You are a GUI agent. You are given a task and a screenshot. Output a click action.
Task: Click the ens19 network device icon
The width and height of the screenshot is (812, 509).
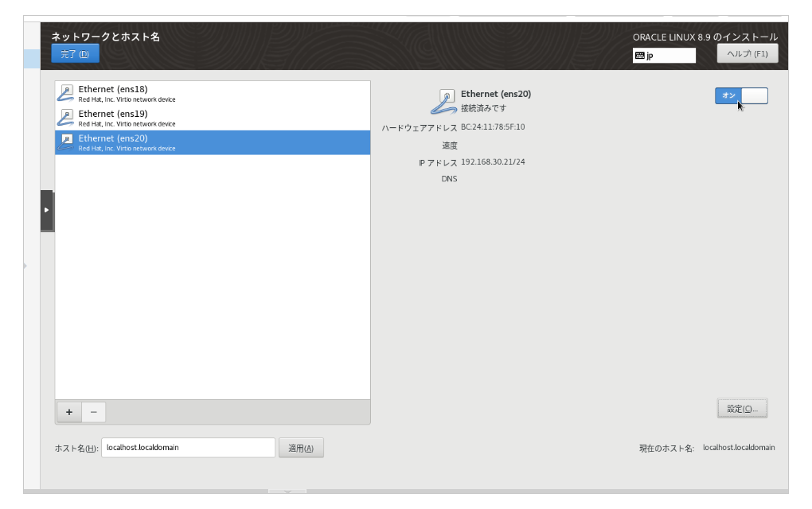coord(66,118)
